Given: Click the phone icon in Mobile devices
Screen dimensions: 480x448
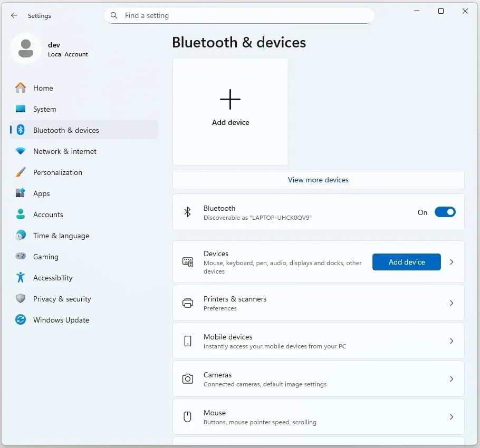Looking at the screenshot, I should pyautogui.click(x=188, y=341).
